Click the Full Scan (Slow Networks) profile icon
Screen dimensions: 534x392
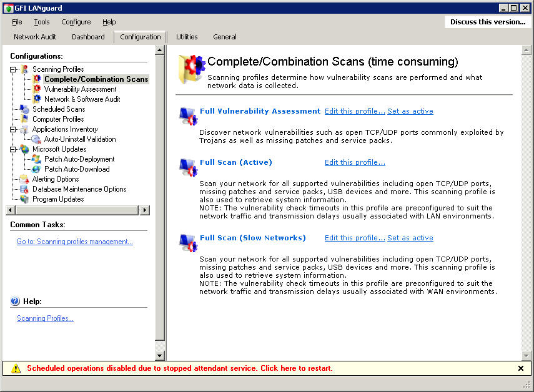tap(189, 243)
